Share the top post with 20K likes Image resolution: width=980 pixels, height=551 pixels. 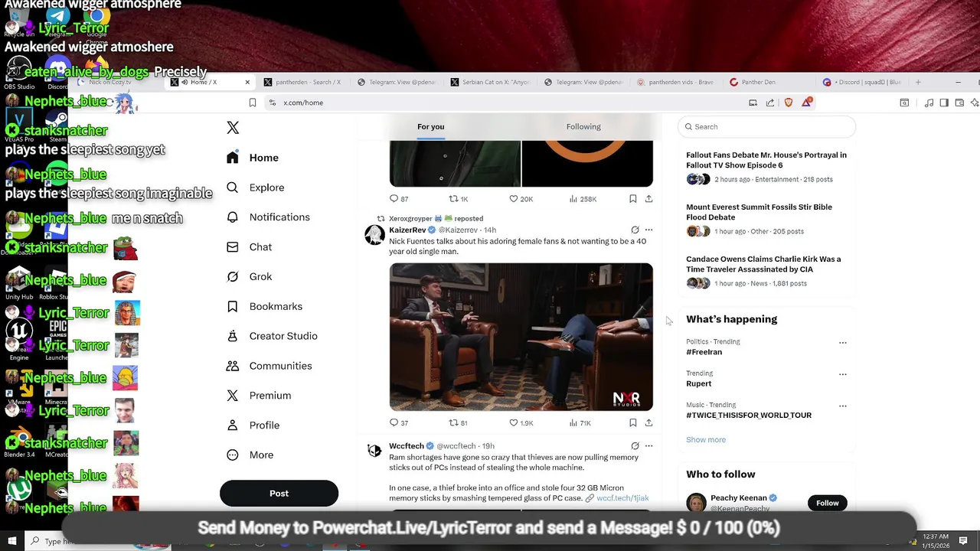pos(648,199)
